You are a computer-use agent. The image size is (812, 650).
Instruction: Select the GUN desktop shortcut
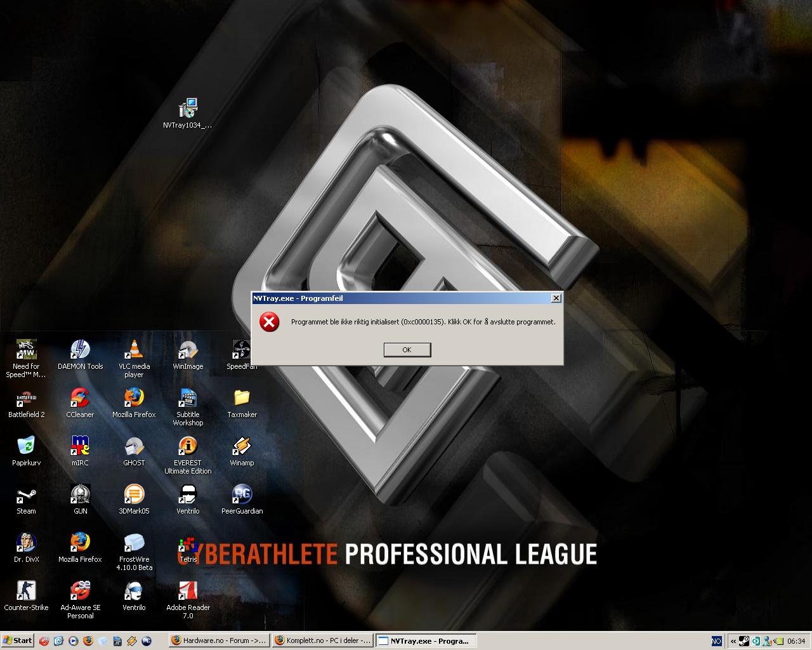click(x=80, y=500)
